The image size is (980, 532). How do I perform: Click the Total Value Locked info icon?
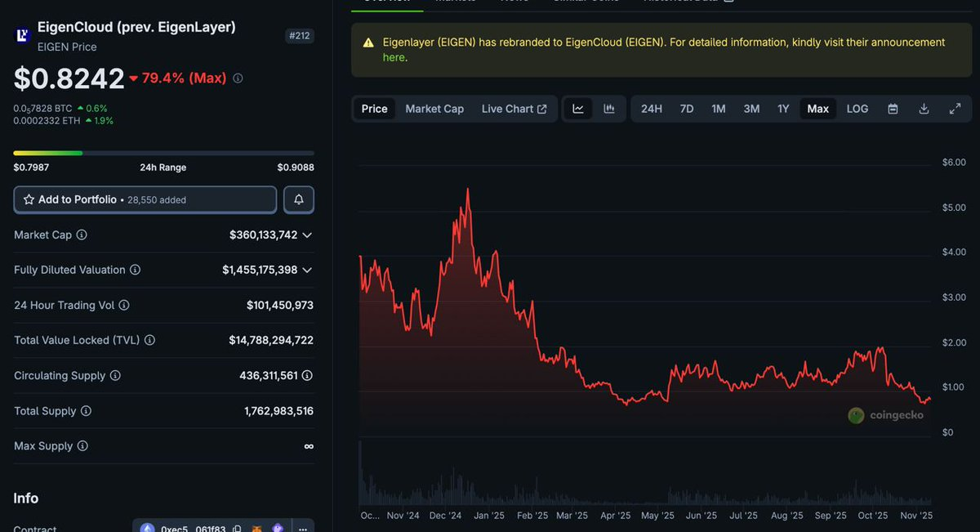point(149,340)
